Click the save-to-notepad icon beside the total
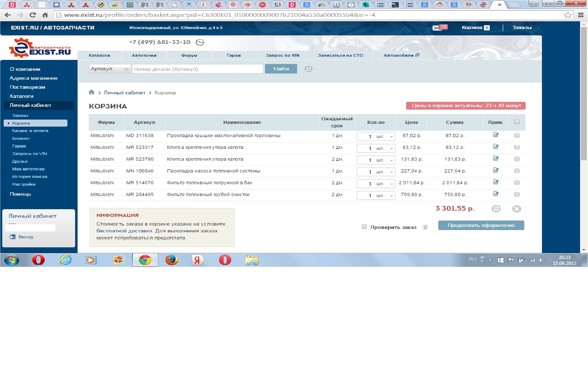588x373 pixels. coord(496,209)
